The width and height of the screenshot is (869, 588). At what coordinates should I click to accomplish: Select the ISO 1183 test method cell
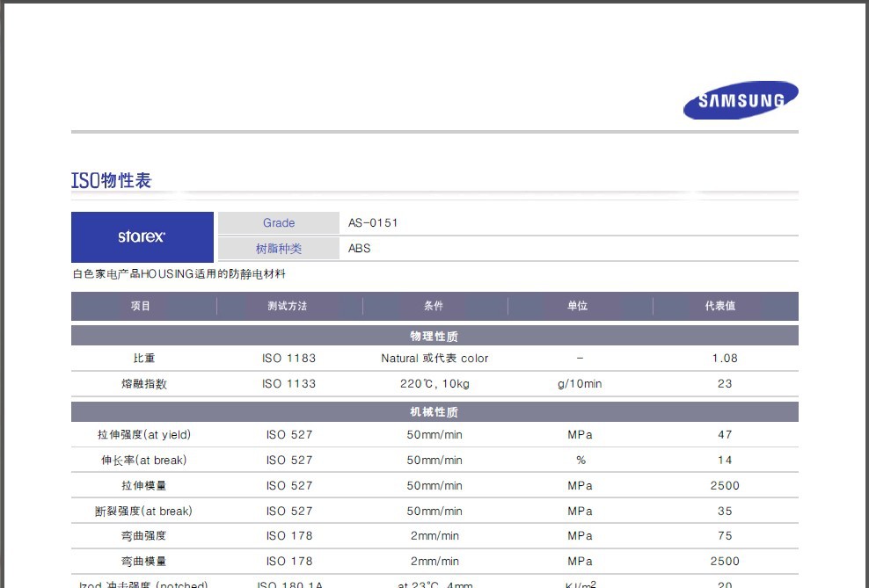pyautogui.click(x=288, y=359)
